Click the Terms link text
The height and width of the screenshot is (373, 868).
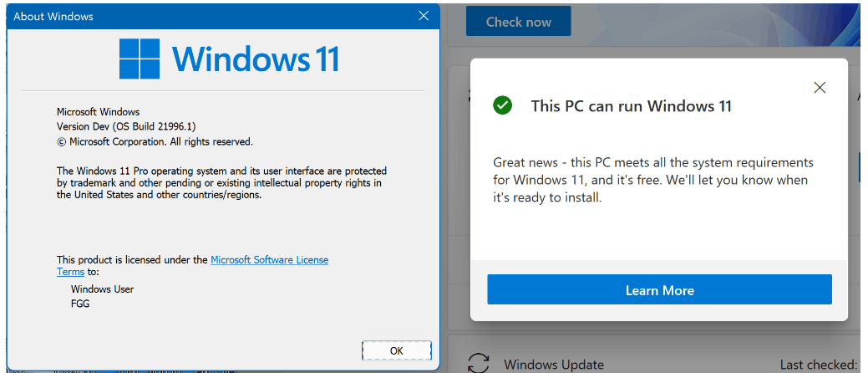tap(71, 272)
